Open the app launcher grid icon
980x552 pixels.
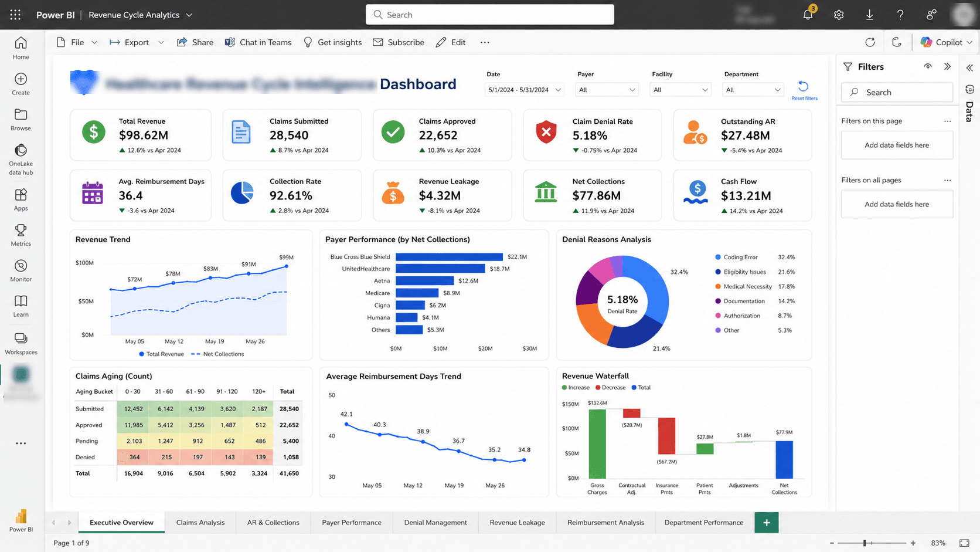16,15
